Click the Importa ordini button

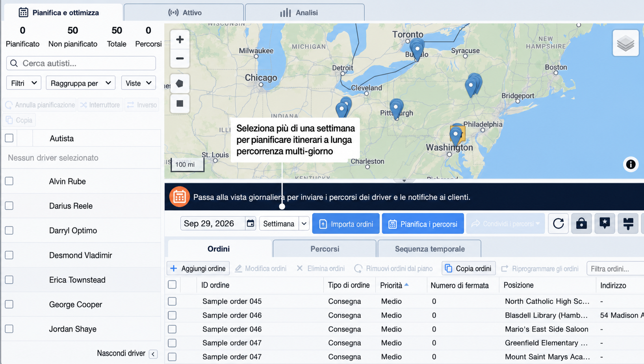(x=346, y=224)
